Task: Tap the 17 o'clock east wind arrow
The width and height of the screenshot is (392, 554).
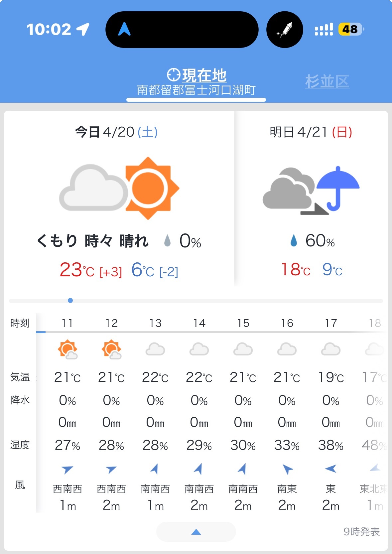Action: [x=331, y=469]
